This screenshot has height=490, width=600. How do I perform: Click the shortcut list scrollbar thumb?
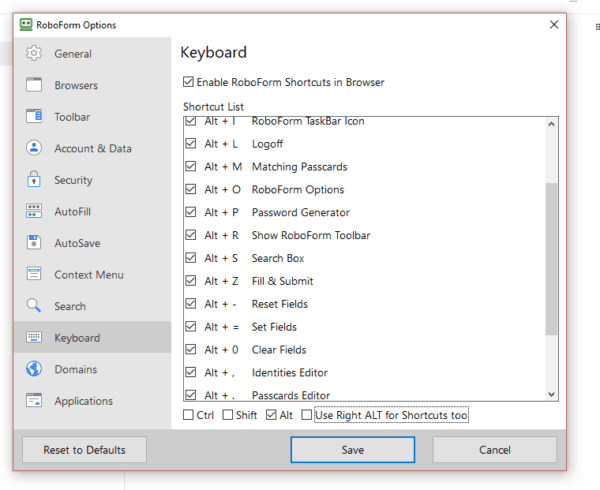tap(551, 259)
